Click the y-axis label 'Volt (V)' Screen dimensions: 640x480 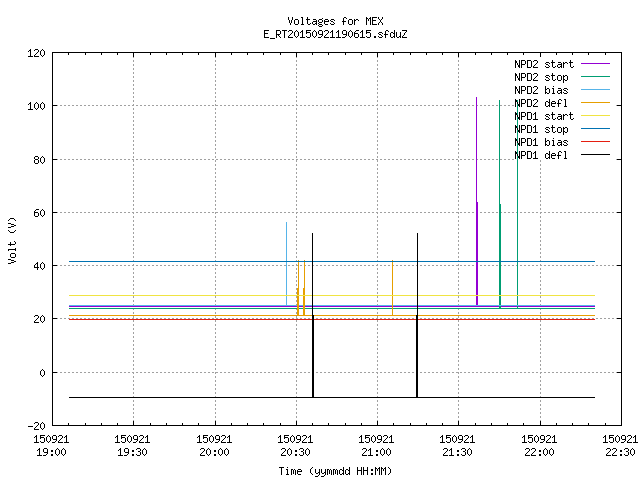(13, 240)
